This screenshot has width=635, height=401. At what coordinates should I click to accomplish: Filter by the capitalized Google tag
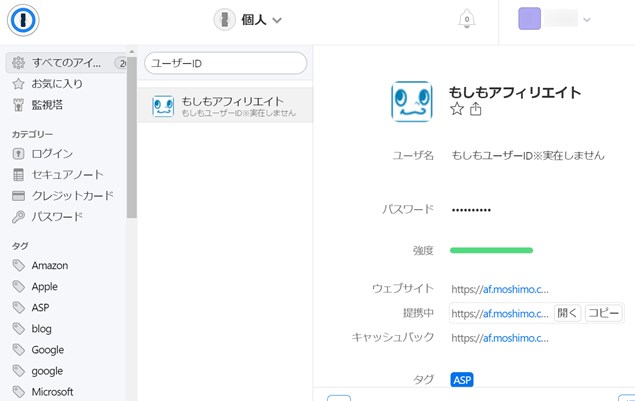48,350
